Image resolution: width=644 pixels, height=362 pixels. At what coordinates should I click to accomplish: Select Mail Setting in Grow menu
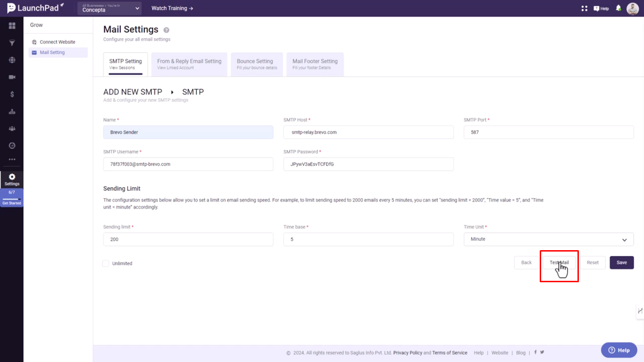[58, 52]
